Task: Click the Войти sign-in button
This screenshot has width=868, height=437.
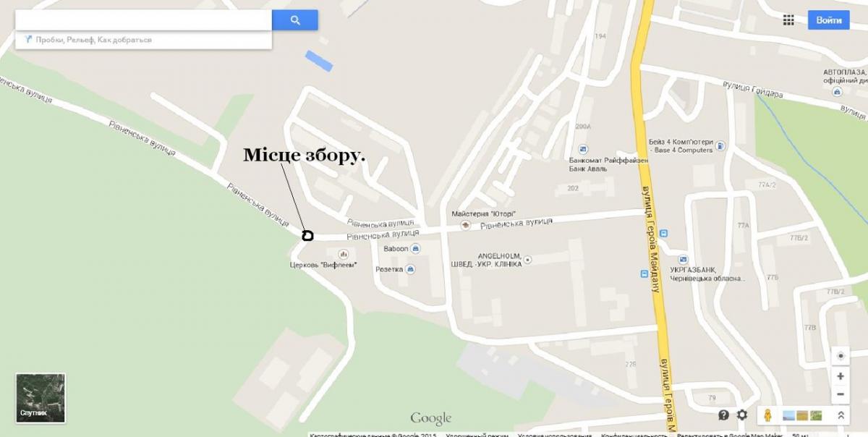Action: pos(828,20)
